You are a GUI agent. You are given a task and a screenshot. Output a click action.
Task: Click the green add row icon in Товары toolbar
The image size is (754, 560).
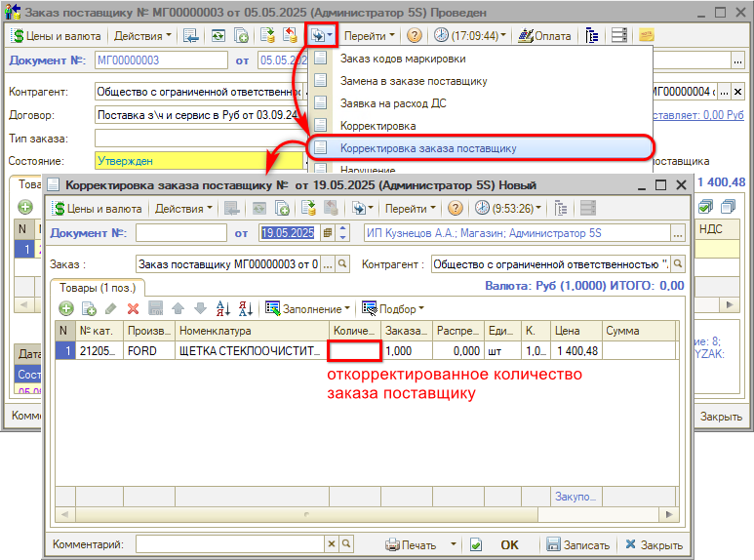65,308
